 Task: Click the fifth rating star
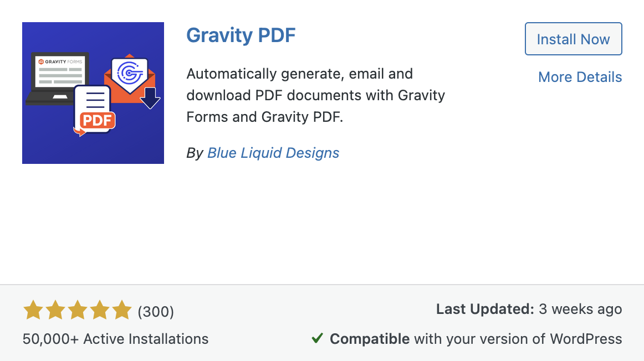[122, 310]
